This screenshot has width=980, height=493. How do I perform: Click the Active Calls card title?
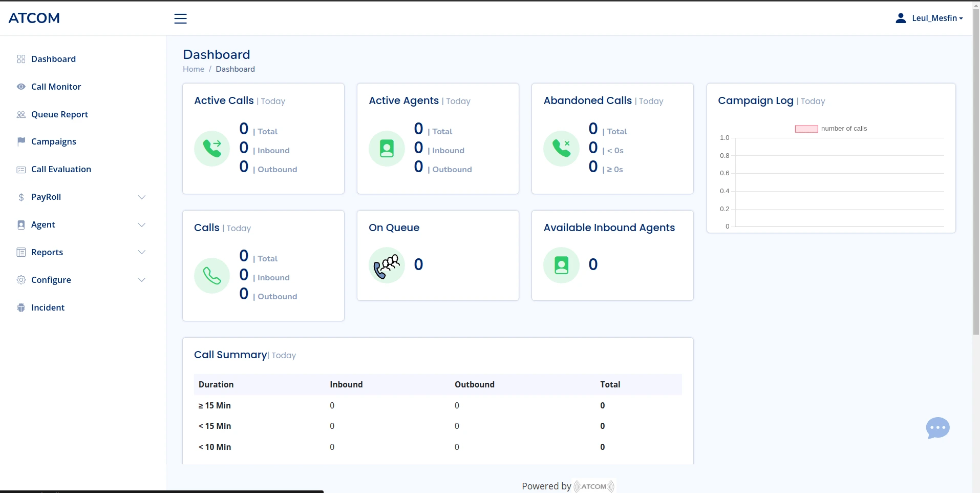tap(224, 100)
